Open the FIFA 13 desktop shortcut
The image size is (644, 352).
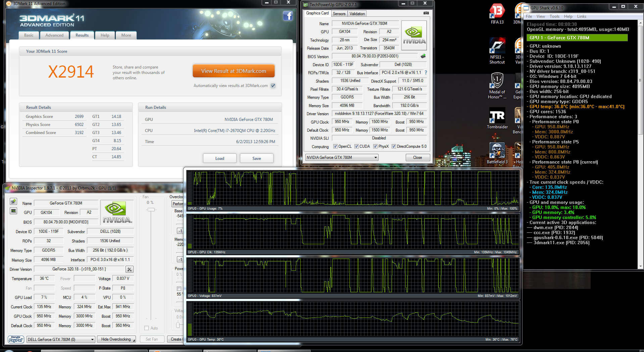pos(497,14)
